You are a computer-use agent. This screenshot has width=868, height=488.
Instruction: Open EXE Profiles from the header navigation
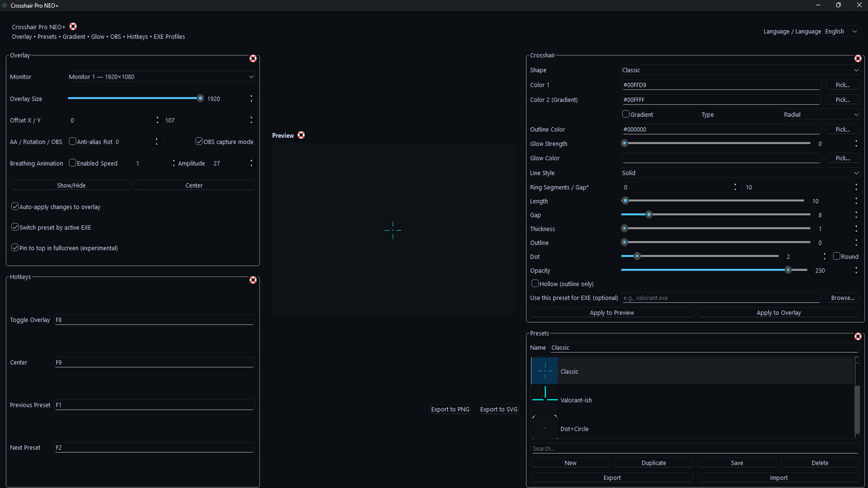pos(169,37)
